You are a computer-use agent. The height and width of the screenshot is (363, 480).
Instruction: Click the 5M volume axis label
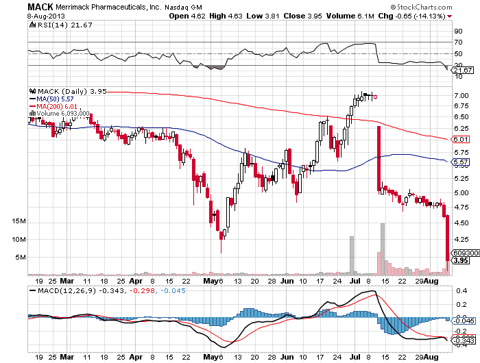pos(21,257)
